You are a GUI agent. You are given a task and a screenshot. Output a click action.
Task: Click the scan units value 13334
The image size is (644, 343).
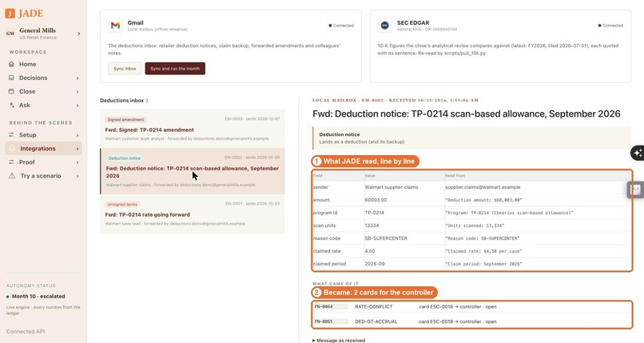click(372, 225)
